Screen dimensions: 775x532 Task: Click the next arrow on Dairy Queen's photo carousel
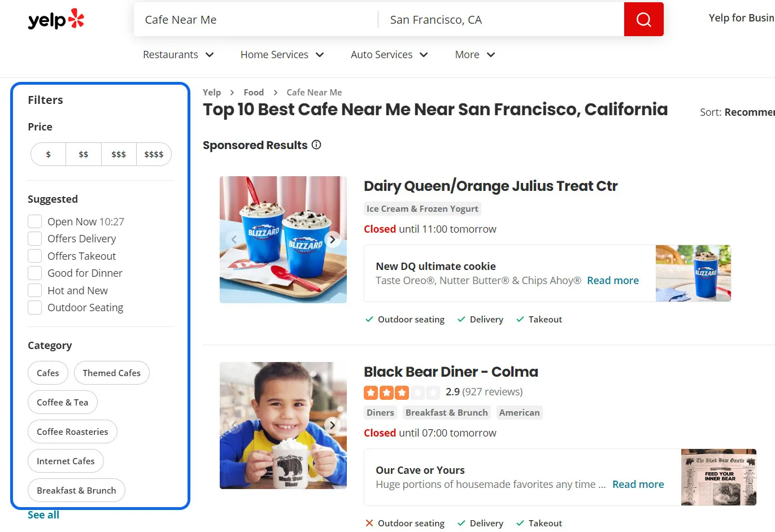click(x=332, y=239)
